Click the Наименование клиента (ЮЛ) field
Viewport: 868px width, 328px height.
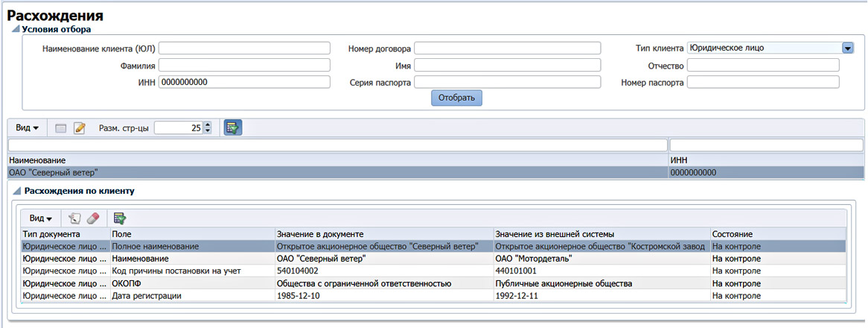[243, 48]
